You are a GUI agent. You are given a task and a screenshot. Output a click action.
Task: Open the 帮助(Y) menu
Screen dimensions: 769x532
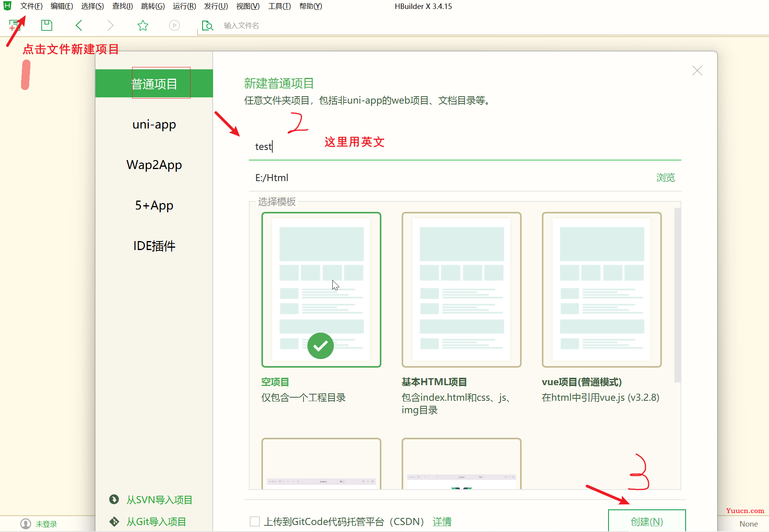(x=310, y=6)
